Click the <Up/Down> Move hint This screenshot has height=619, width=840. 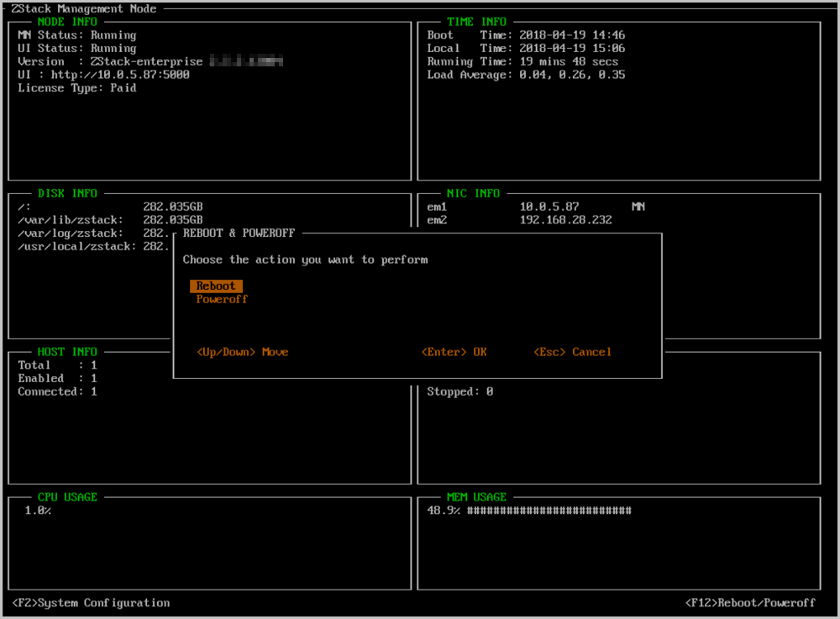(x=242, y=352)
